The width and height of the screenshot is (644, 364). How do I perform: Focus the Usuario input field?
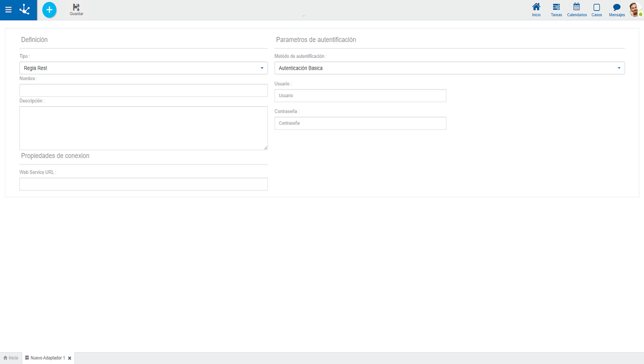(360, 95)
